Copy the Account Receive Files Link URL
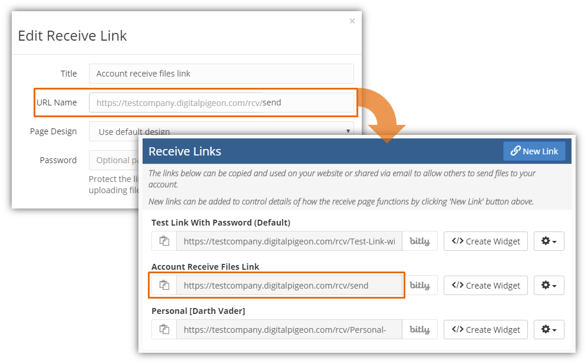Screen dimensions: 588x364 click(164, 285)
